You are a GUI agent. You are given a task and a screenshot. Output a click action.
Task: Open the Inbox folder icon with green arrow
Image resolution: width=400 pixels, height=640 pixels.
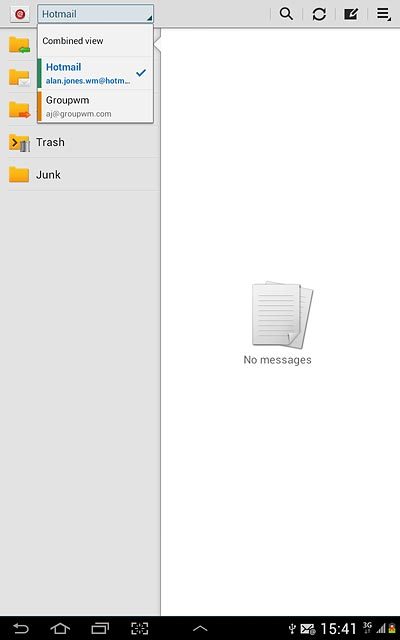point(19,45)
